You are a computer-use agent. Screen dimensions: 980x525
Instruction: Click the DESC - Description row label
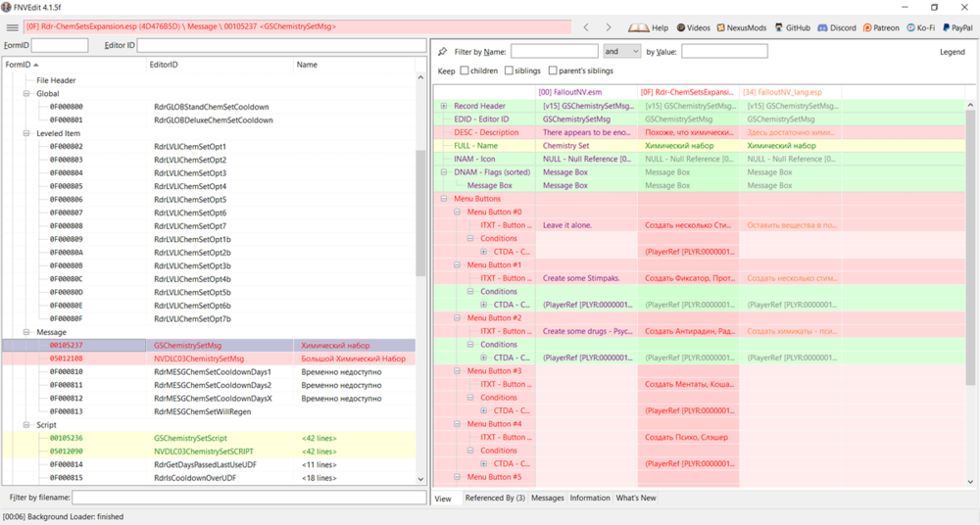[x=486, y=132]
